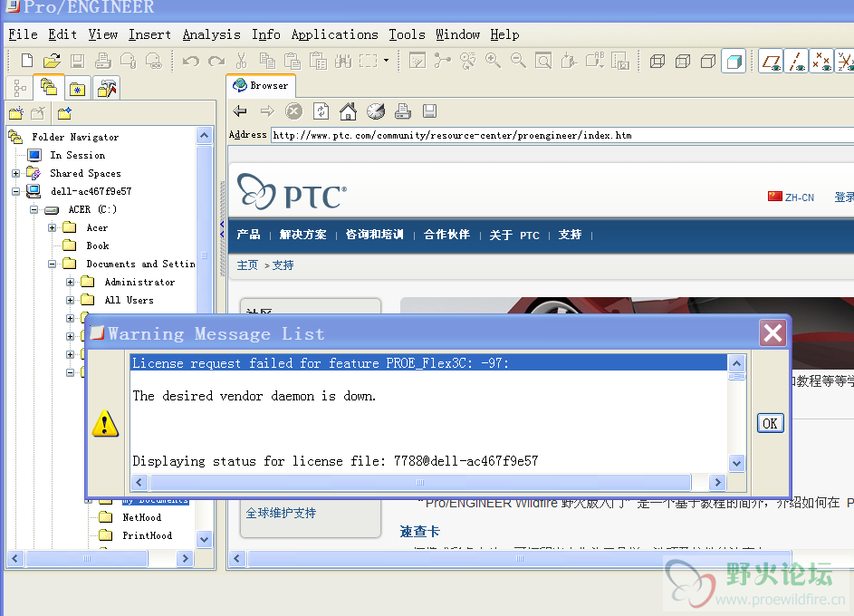Open the Connections navigator tab
Screen dimensions: 854x616
(x=107, y=89)
